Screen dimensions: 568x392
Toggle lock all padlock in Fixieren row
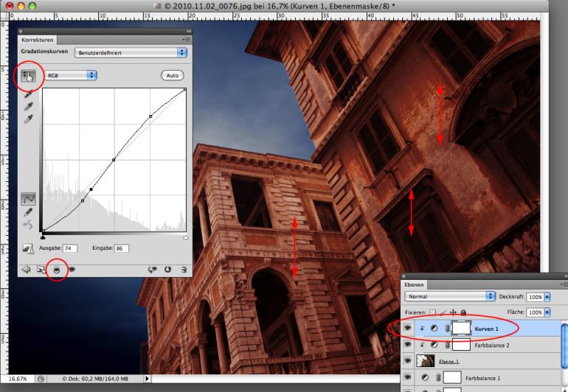tap(463, 312)
